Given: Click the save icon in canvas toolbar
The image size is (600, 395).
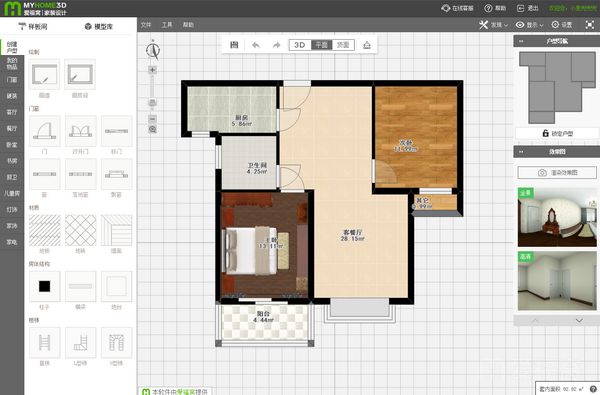Looking at the screenshot, I should point(234,45).
